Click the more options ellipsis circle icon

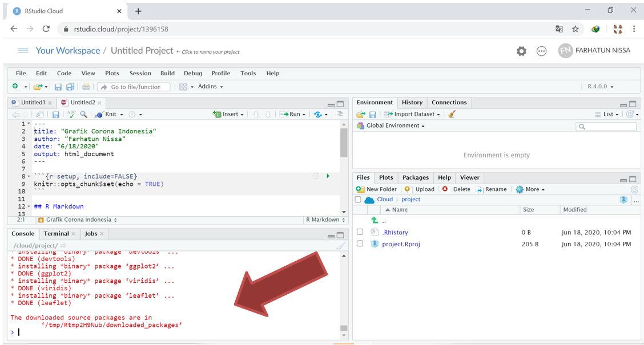tap(541, 51)
